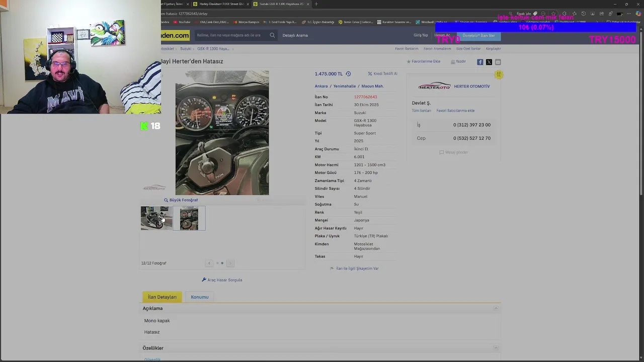Open HERTER OTOMOTİV store link
This screenshot has width=644, height=362.
point(471,86)
